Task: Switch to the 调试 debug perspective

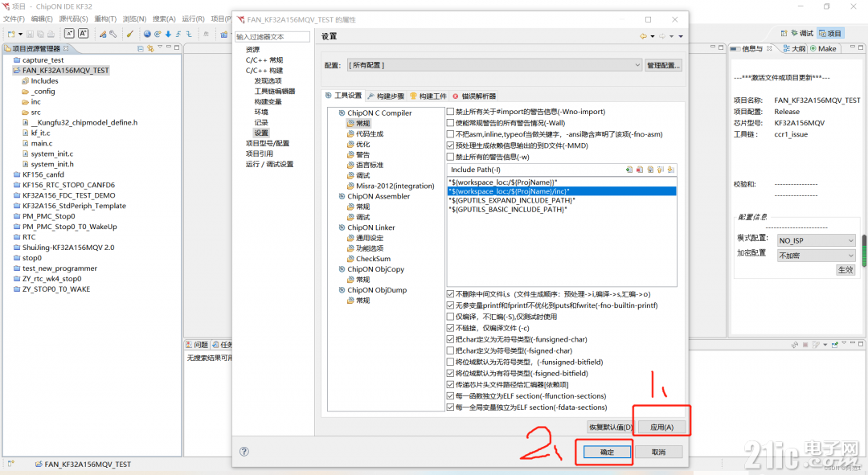Action: [802, 34]
